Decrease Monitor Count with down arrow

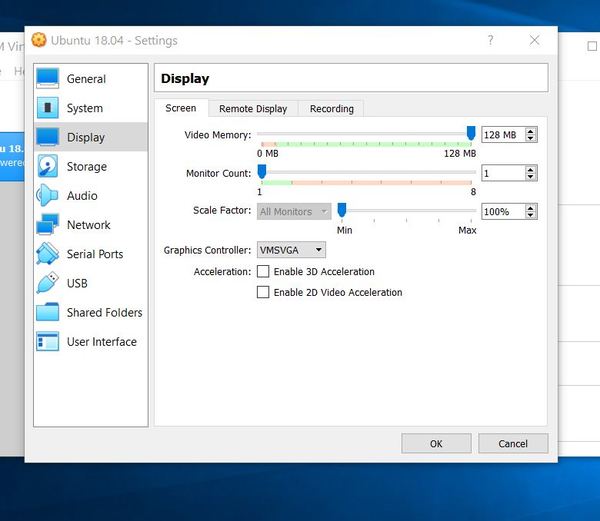[x=530, y=177]
